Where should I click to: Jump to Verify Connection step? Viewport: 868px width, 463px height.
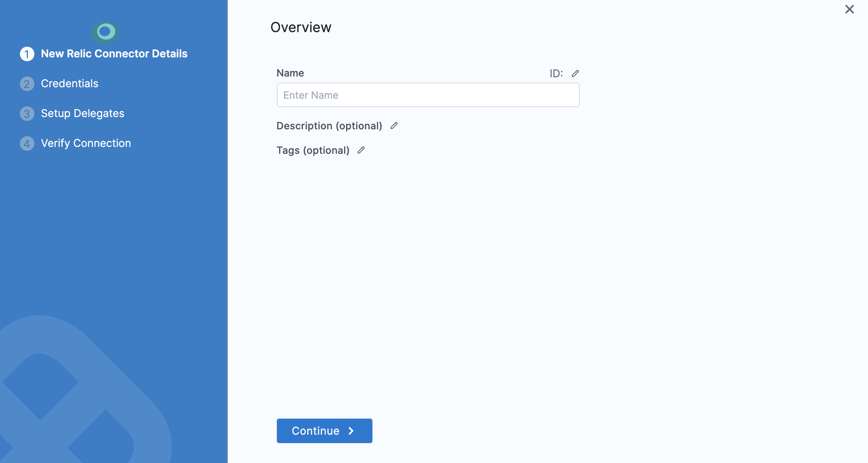tap(86, 143)
